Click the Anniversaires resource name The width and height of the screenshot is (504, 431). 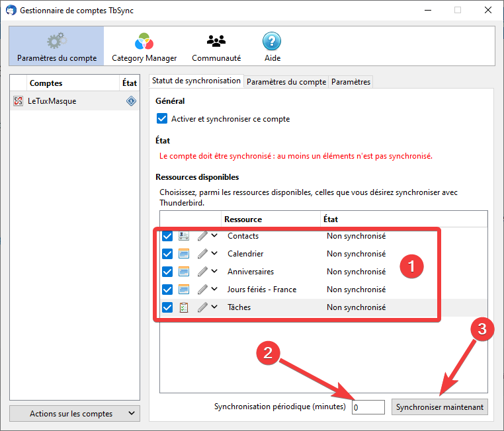(251, 272)
